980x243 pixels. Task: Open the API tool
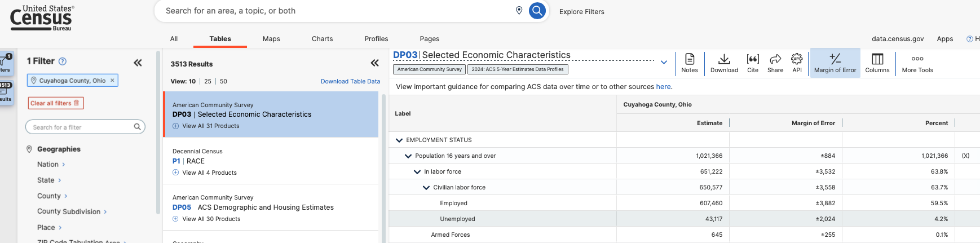coord(797,63)
